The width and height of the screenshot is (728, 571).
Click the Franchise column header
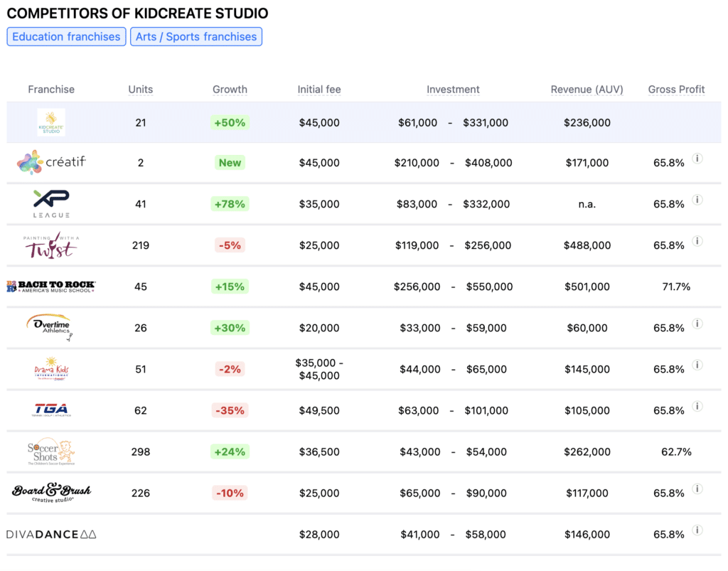[x=51, y=89]
